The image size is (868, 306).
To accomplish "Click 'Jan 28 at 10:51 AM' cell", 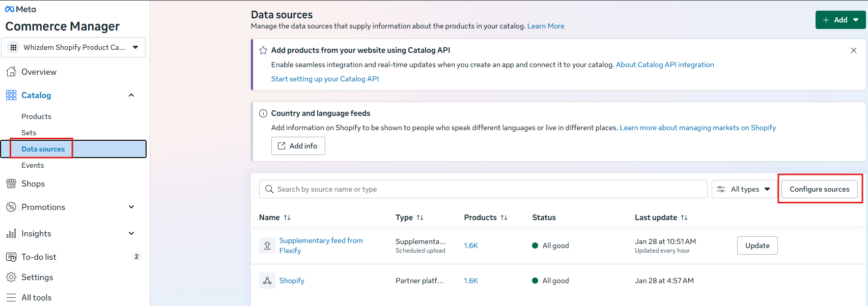I will pos(665,241).
